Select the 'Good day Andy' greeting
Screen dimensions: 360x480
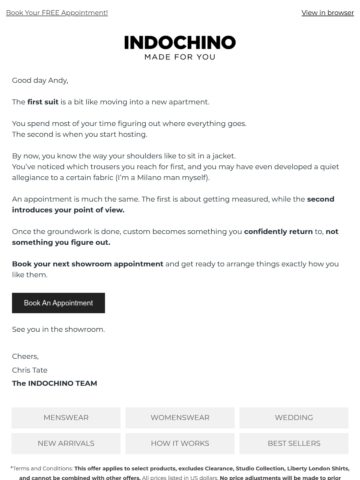[40, 80]
